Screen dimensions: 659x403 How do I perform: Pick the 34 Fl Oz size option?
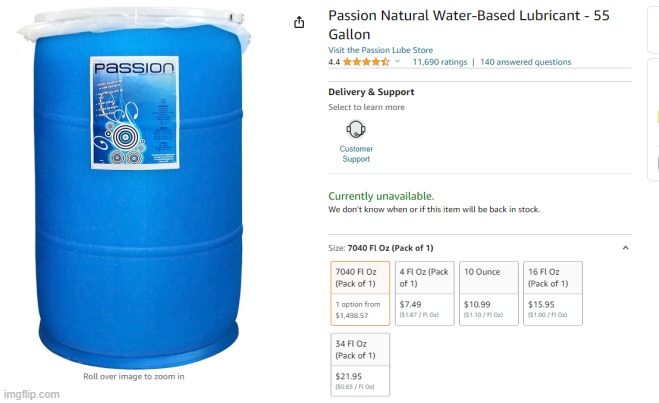click(360, 365)
